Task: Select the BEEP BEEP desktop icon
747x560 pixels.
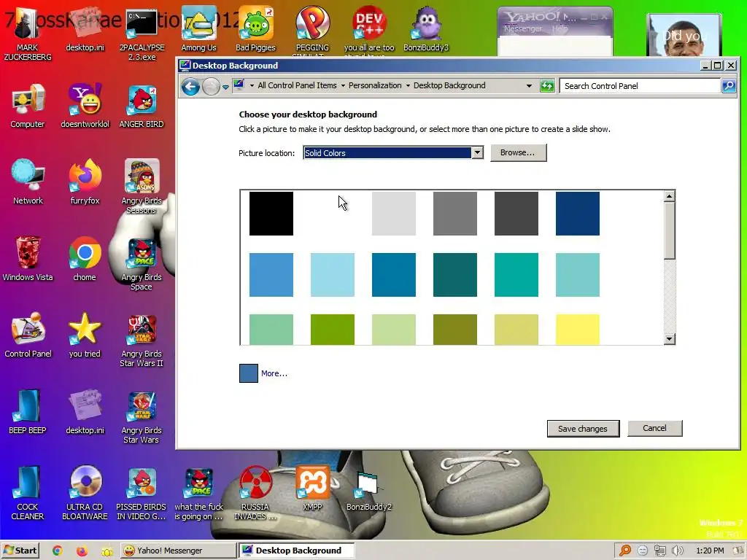Action: [28, 413]
